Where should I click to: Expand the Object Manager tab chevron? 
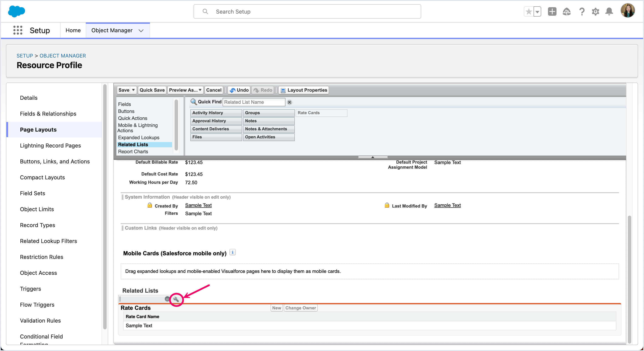click(x=141, y=31)
